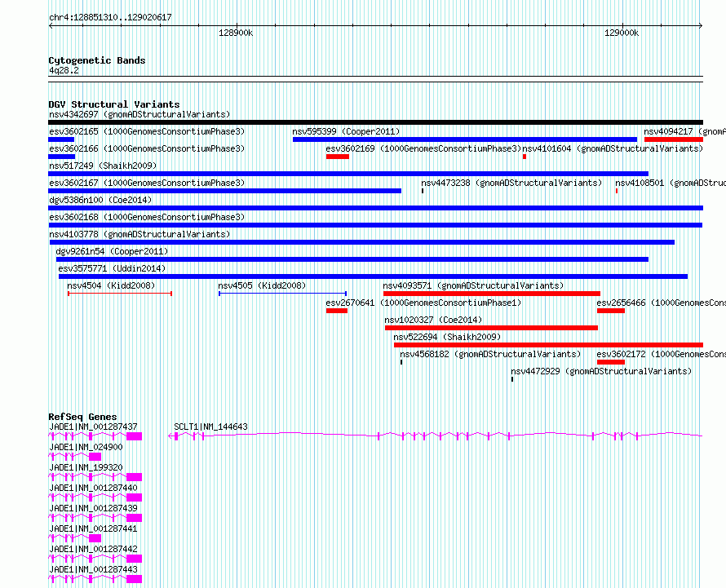Click the JADE1 NM_024900 gene structure glyph
The height and width of the screenshot is (588, 726).
point(74,457)
